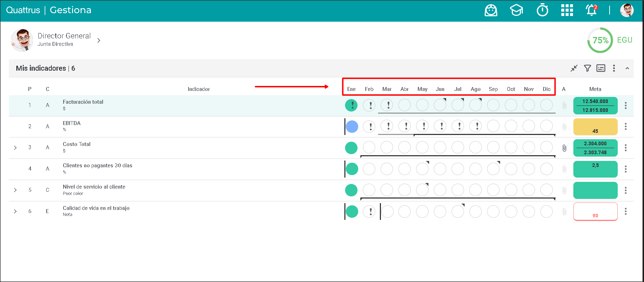Click the keyboard-style view icon beside filter
This screenshot has width=644, height=282.
[x=601, y=68]
